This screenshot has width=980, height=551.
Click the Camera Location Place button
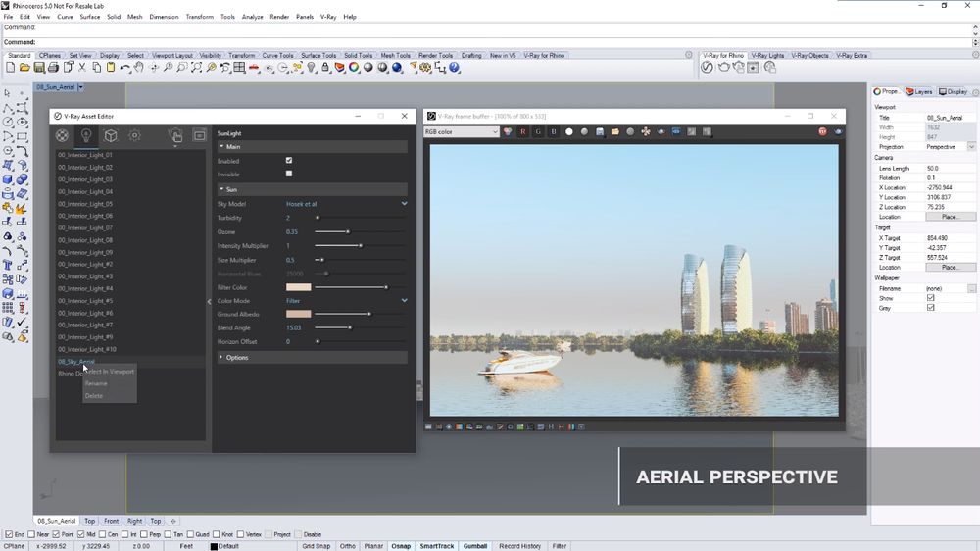950,217
